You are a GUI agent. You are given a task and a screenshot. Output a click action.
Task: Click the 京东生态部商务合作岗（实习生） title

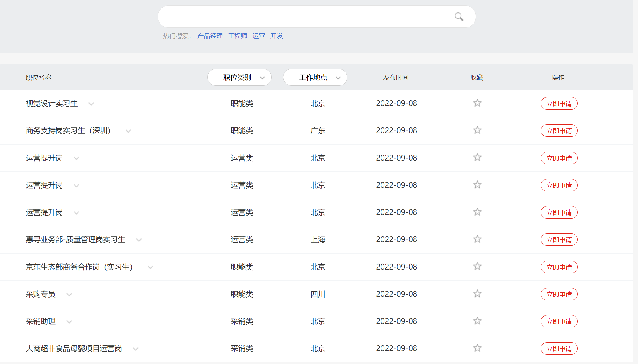tap(79, 267)
